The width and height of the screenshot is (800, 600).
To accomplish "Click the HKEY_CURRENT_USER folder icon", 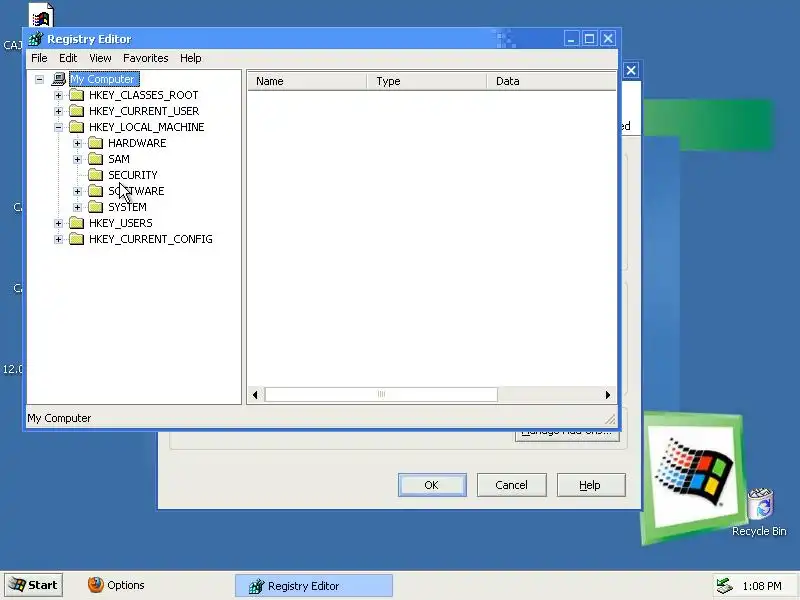I will tap(77, 111).
